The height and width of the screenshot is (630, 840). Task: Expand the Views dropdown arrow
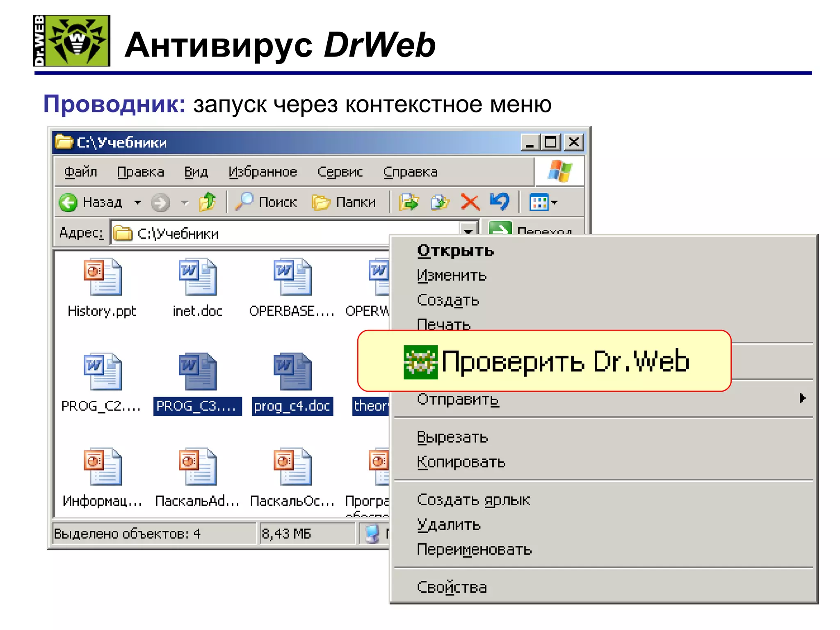[555, 202]
